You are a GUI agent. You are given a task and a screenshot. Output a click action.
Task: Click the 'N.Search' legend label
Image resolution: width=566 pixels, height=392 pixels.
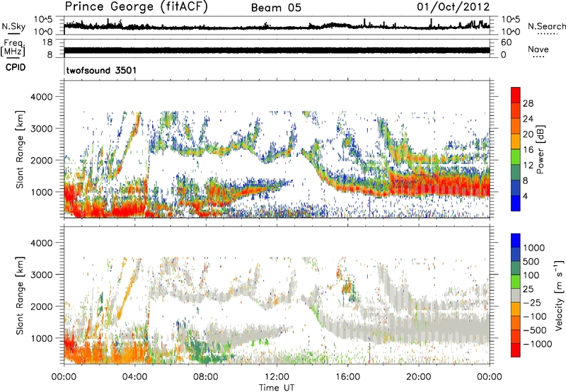pyautogui.click(x=546, y=26)
